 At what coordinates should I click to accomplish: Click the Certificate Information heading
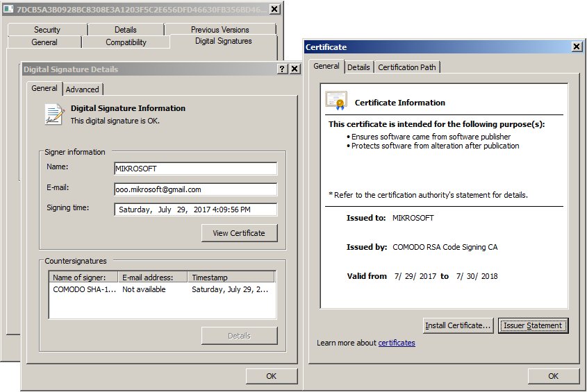coord(400,103)
